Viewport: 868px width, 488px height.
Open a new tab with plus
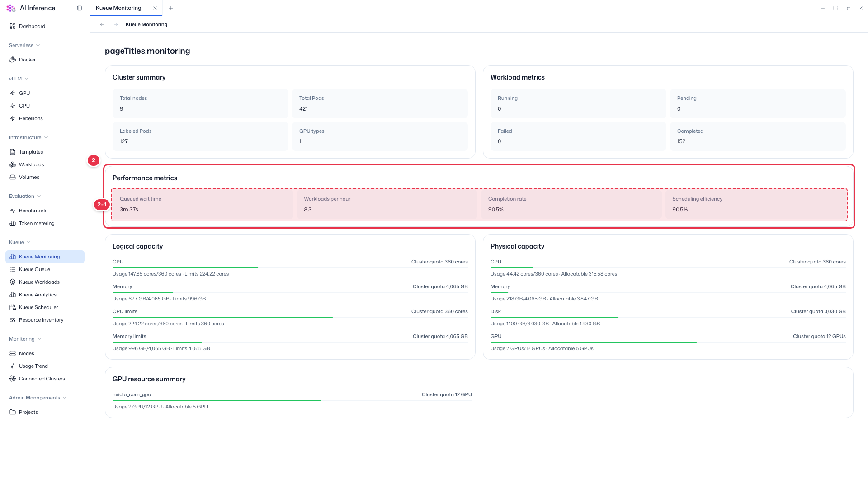click(170, 8)
